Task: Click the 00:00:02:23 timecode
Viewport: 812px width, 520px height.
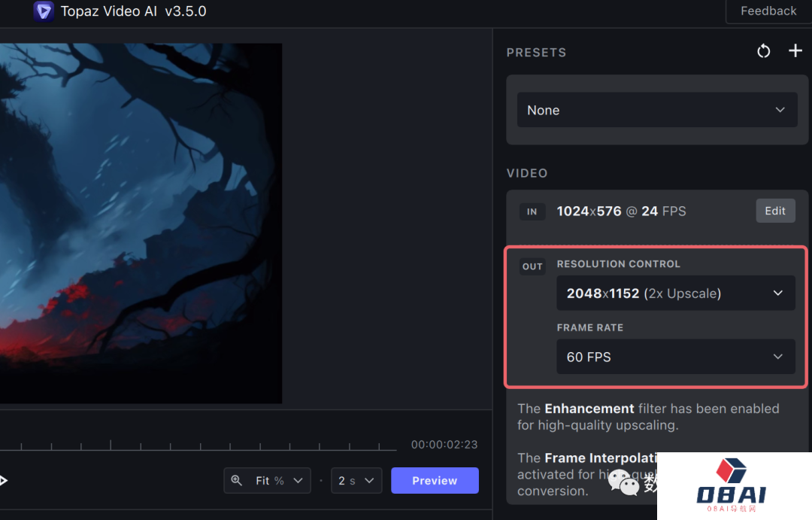Action: tap(444, 445)
